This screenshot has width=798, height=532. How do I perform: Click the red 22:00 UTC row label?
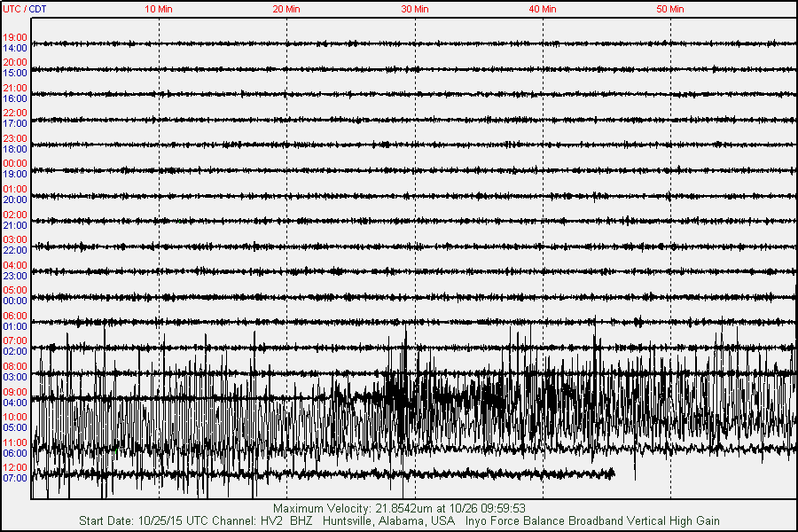[x=15, y=113]
